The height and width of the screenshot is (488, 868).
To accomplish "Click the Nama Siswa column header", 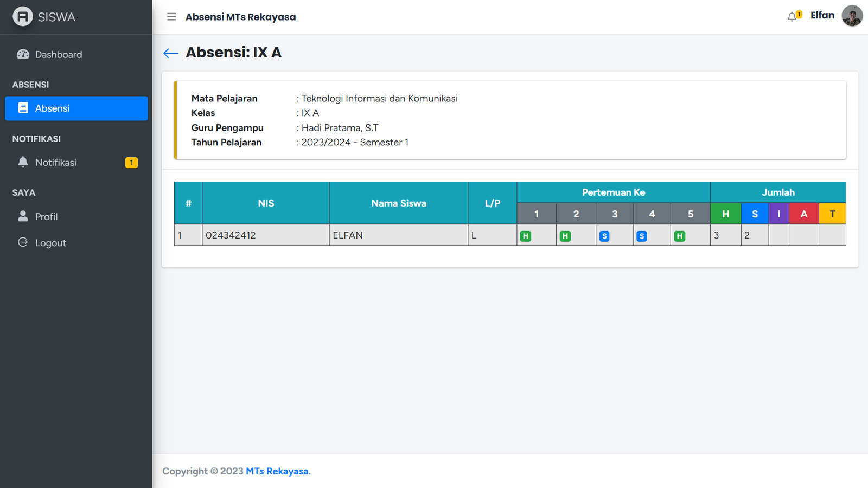I will pyautogui.click(x=398, y=203).
